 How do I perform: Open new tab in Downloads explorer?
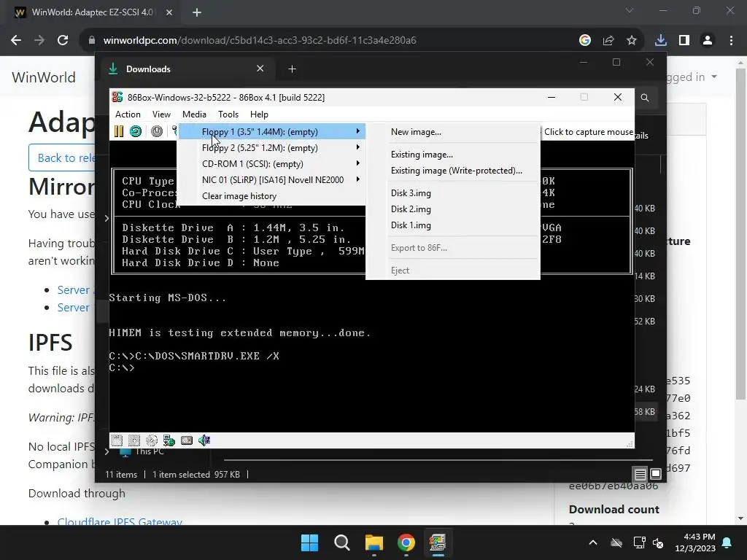[x=292, y=69]
